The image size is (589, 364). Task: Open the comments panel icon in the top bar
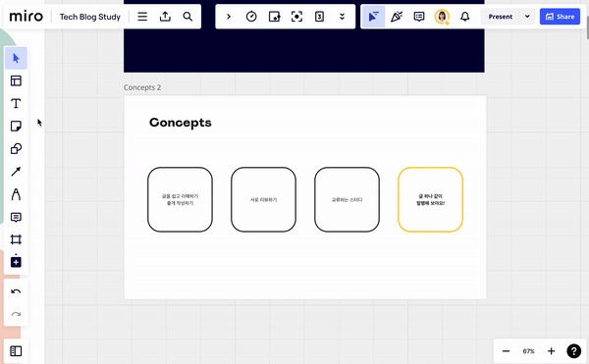[x=419, y=17]
